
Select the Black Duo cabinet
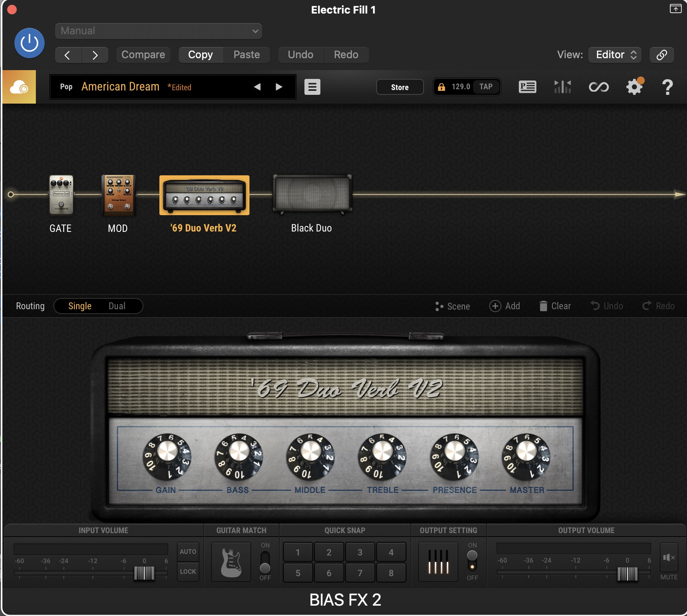tap(312, 194)
